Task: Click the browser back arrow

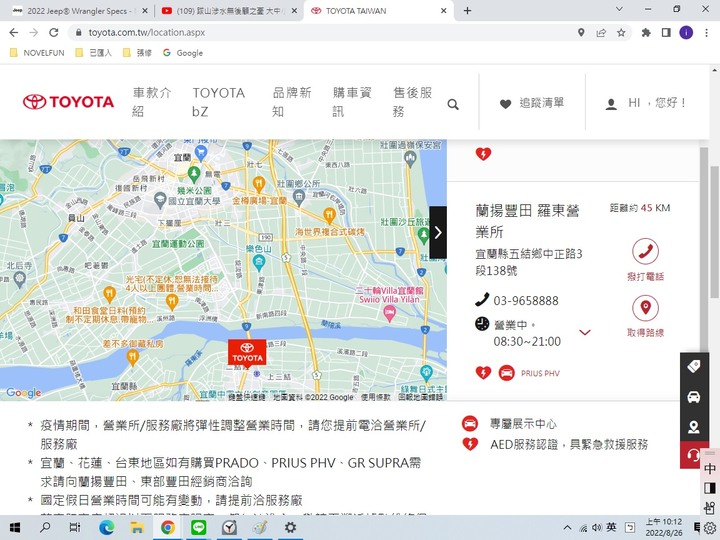Action: (14, 33)
